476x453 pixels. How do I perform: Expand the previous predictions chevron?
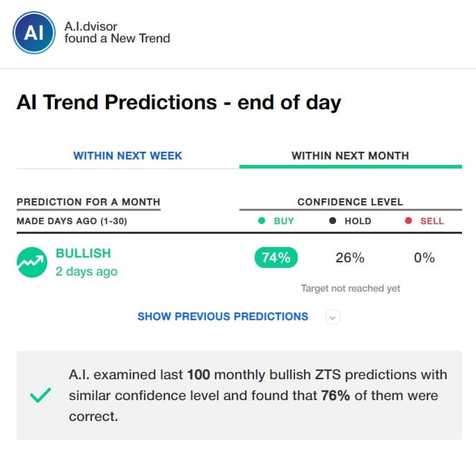pyautogui.click(x=333, y=317)
